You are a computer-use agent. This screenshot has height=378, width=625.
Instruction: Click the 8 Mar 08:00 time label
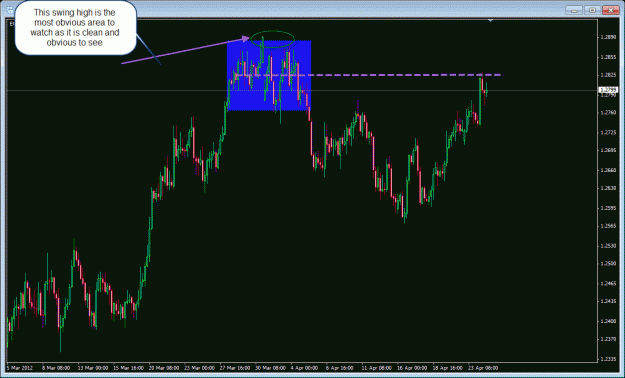56,368
